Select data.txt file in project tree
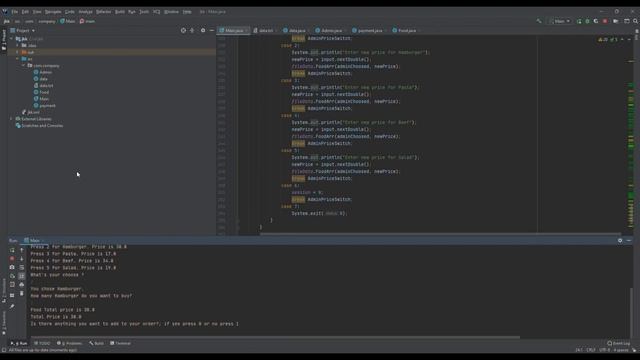Viewport: 640px width, 360px height. [x=43, y=86]
